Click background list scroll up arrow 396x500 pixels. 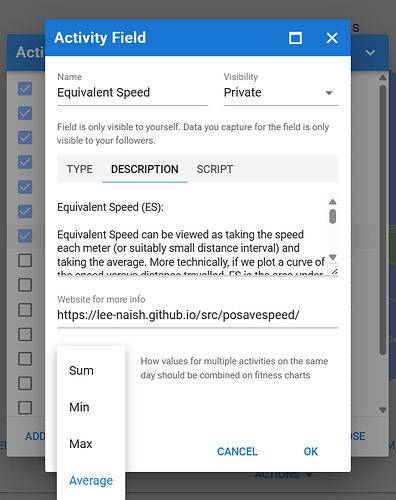(x=383, y=78)
